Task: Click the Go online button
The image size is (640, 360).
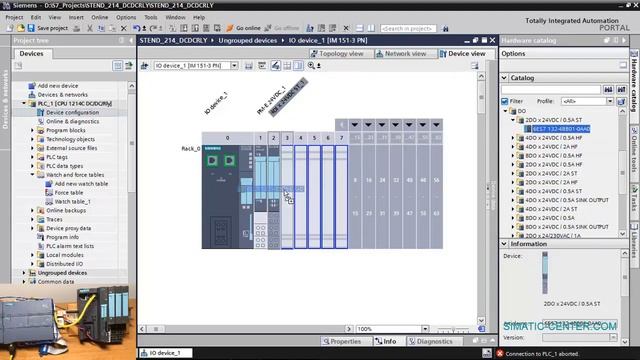Action: point(244,28)
